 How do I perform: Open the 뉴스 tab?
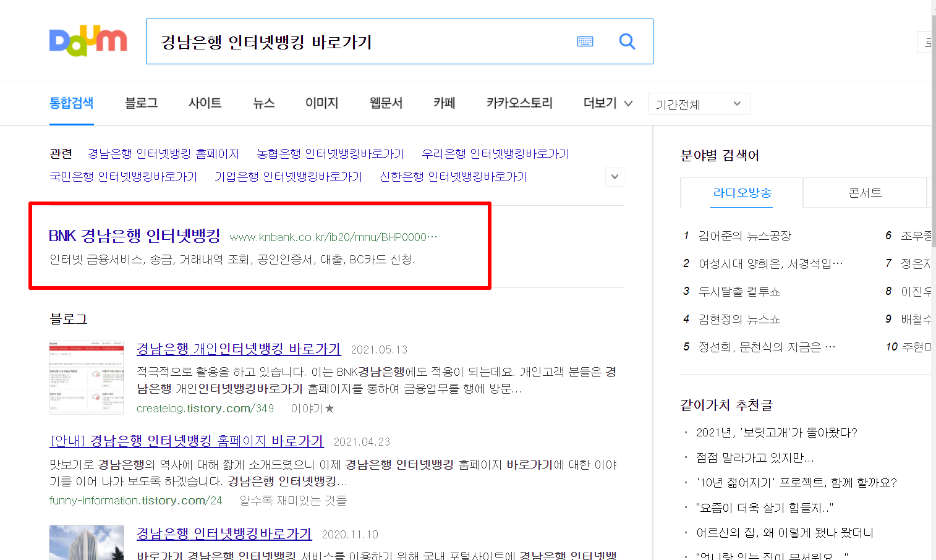264,103
